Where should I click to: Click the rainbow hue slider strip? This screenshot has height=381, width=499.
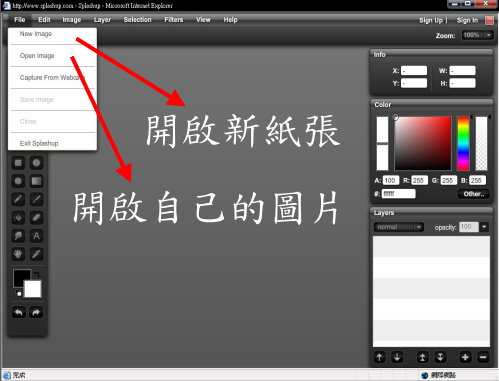(463, 143)
